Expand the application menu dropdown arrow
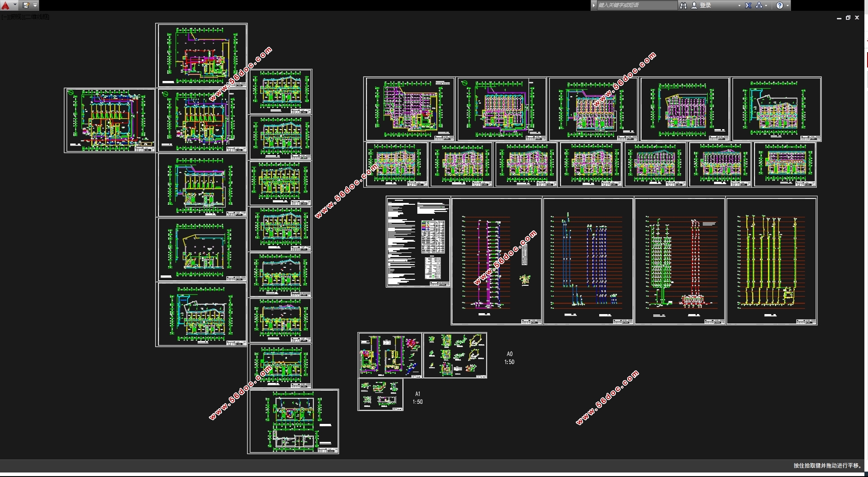This screenshot has width=868, height=477. (15, 5)
